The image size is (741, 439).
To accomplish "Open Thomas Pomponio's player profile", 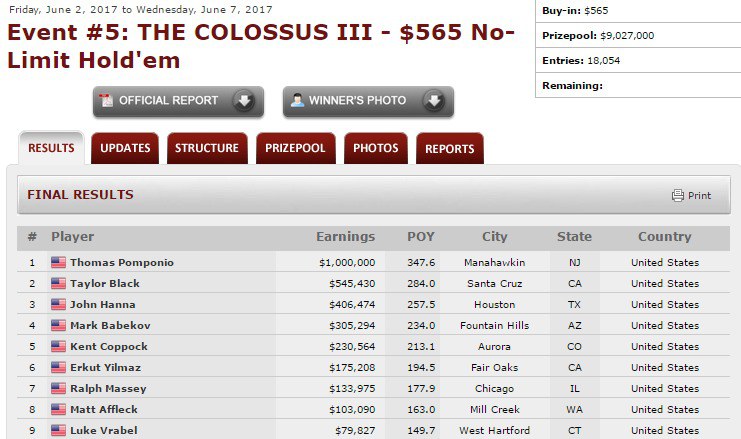I will (122, 263).
